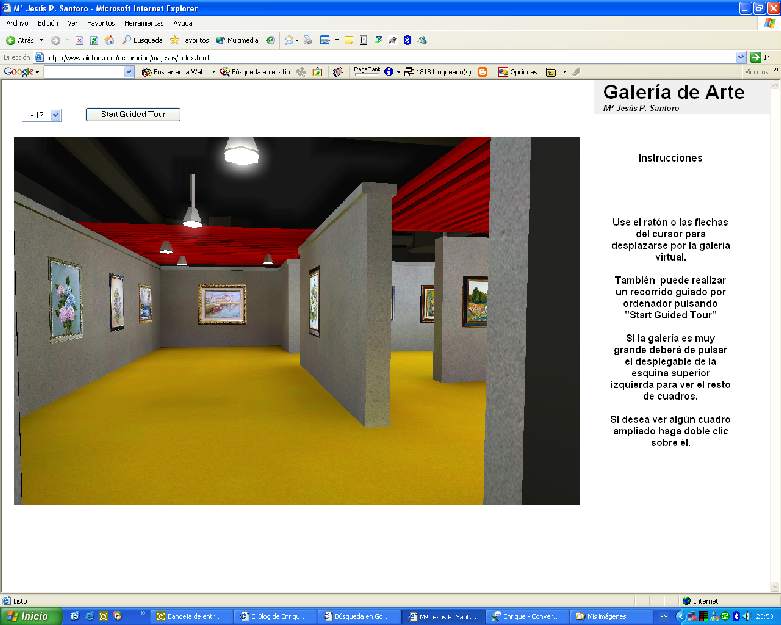Click the Back navigation arrow icon
Screen dimensions: 781x625
click(x=11, y=40)
